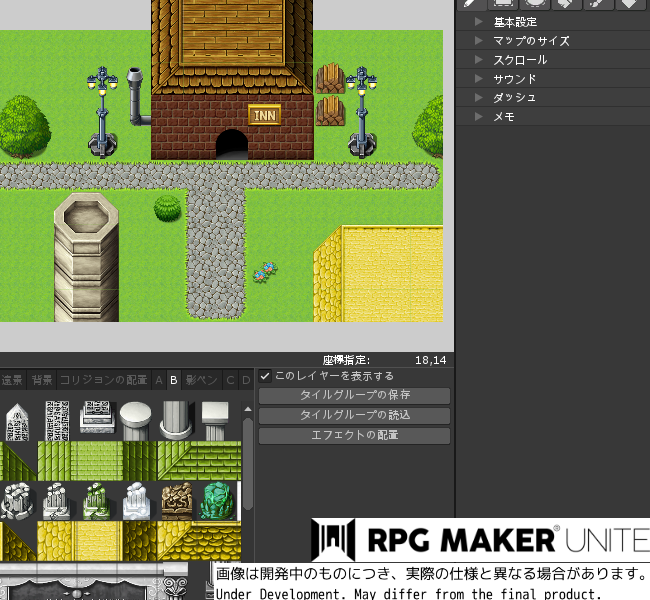Screen dimensions: 650x600
Task: Click the INN sign on the map
Action: tap(264, 115)
